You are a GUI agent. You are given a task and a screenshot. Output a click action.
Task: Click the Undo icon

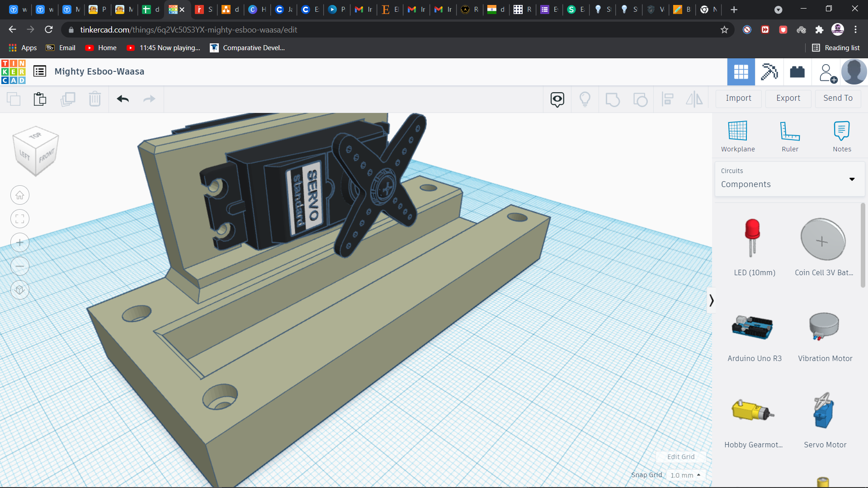click(123, 99)
